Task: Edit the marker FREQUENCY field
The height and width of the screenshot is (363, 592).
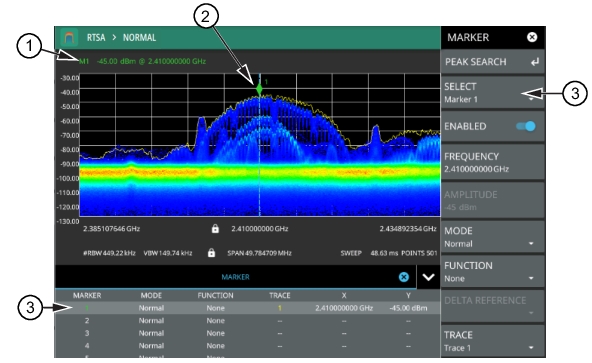Action: (x=492, y=162)
